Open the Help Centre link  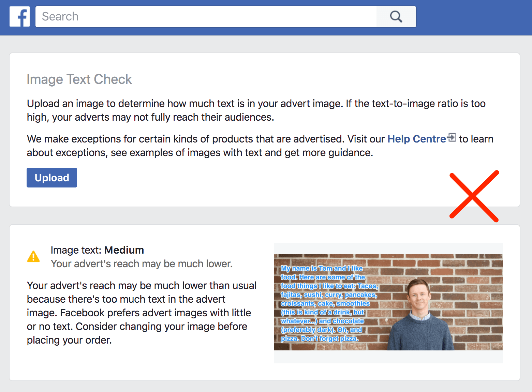(416, 139)
